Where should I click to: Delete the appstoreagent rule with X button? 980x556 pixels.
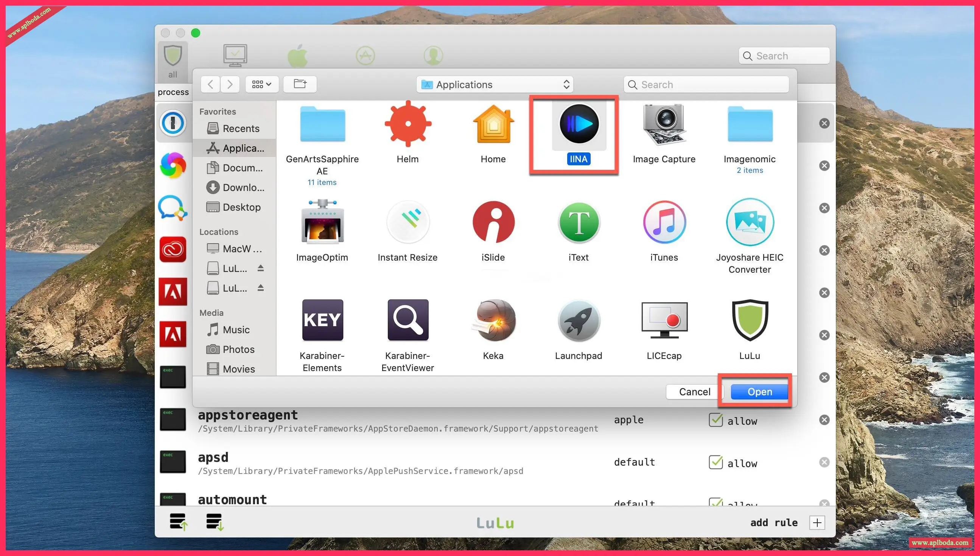(x=824, y=420)
